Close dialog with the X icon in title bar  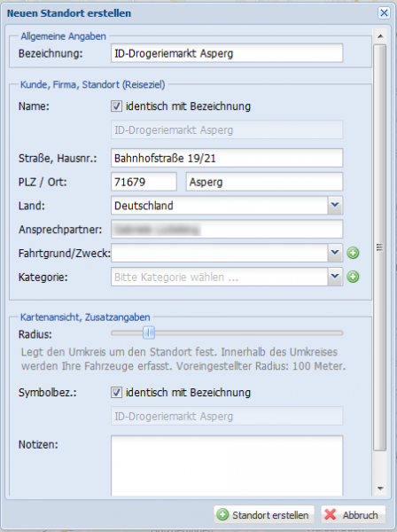384,13
